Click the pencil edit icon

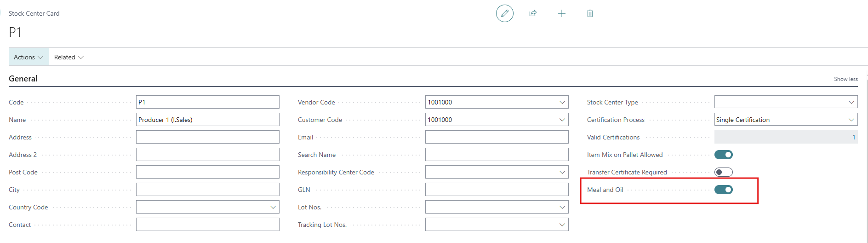[x=504, y=13]
